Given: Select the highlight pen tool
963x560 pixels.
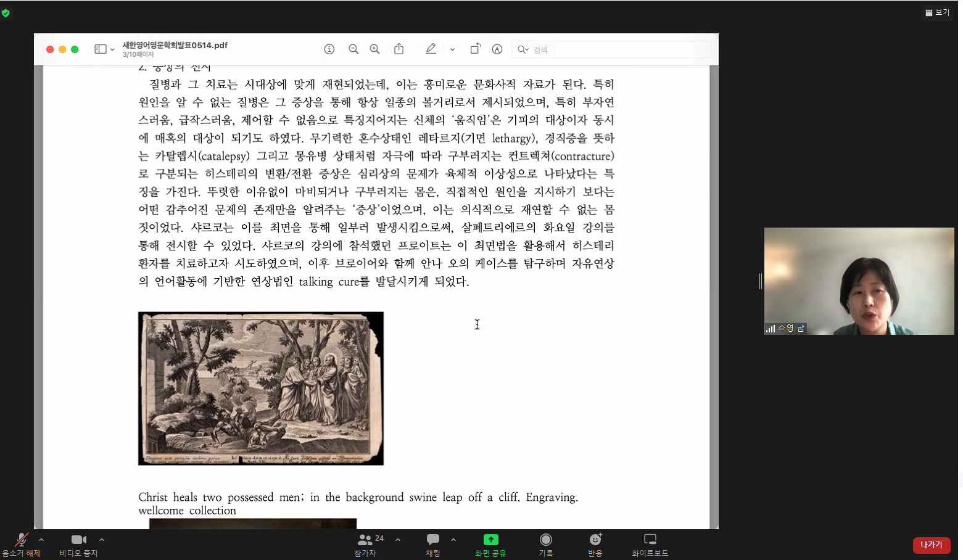Looking at the screenshot, I should coord(431,49).
